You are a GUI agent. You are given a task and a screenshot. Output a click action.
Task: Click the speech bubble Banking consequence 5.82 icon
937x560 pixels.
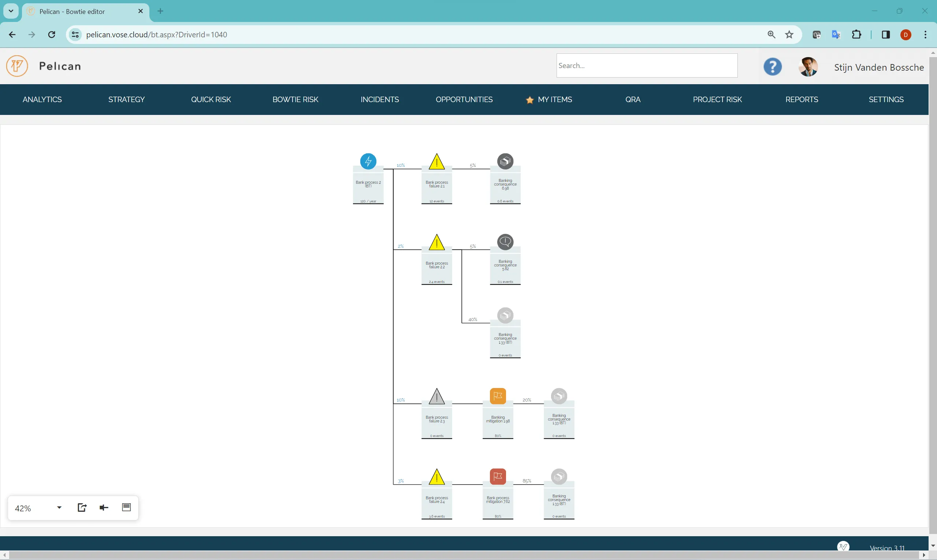pos(505,242)
